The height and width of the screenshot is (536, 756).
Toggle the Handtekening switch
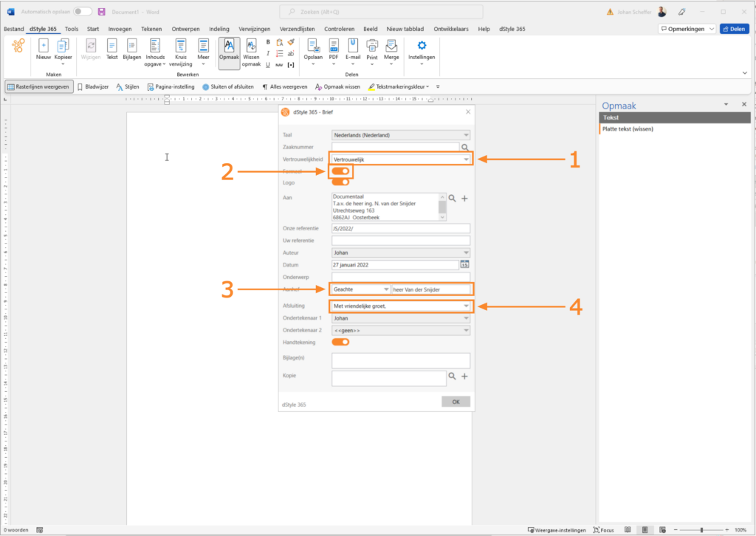340,342
